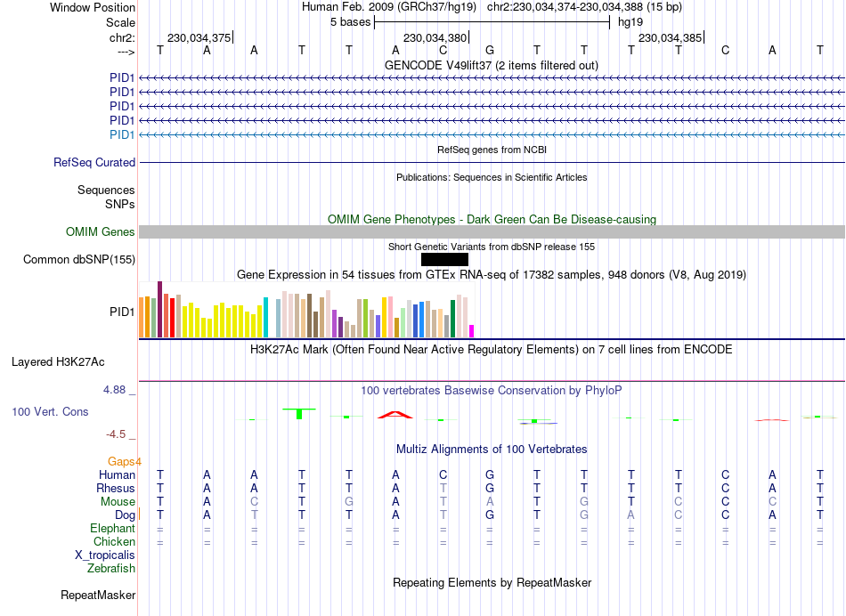Viewport: 846px width, 616px height.
Task: Click the chr2: ruler label
Action: (122, 37)
